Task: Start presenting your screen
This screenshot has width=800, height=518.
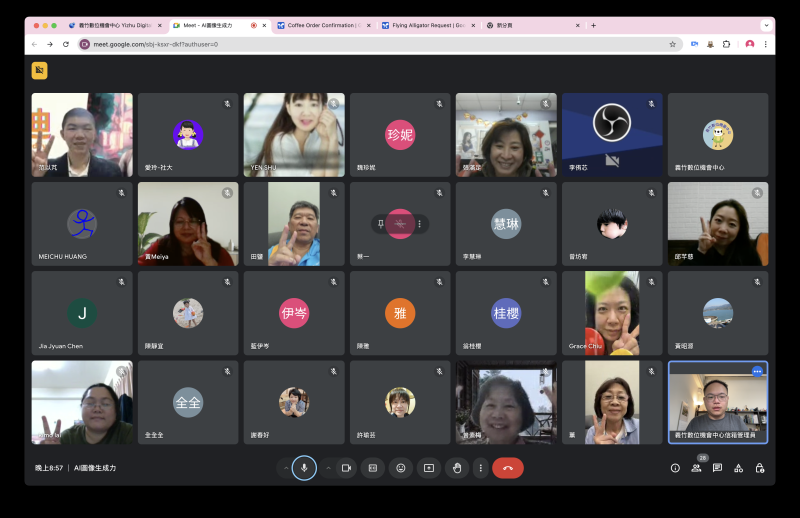Action: click(x=429, y=467)
